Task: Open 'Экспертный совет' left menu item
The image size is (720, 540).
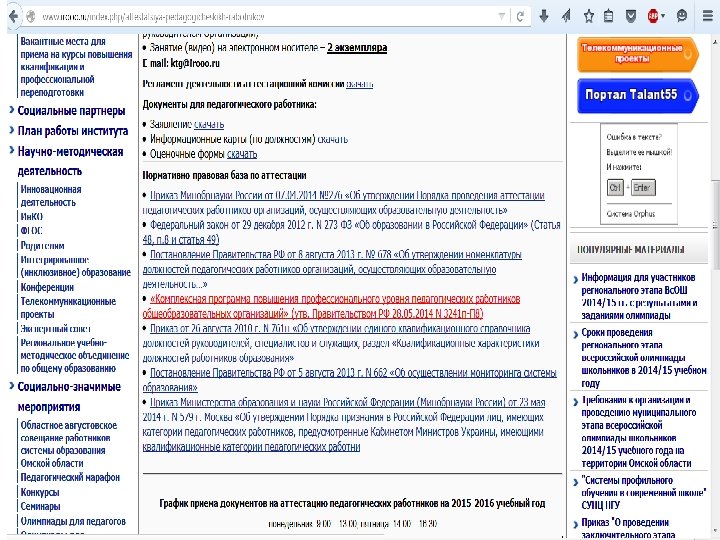Action: [55, 329]
